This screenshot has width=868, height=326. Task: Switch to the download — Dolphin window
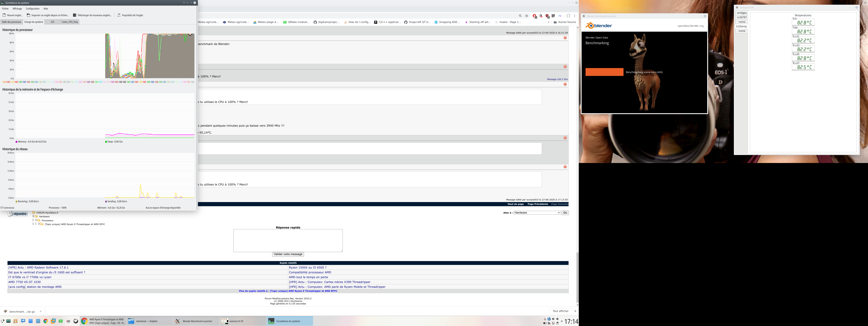coord(150,321)
